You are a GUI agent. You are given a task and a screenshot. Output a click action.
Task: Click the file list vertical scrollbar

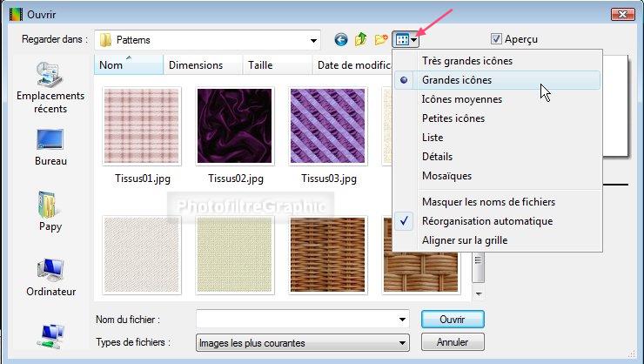click(477, 270)
